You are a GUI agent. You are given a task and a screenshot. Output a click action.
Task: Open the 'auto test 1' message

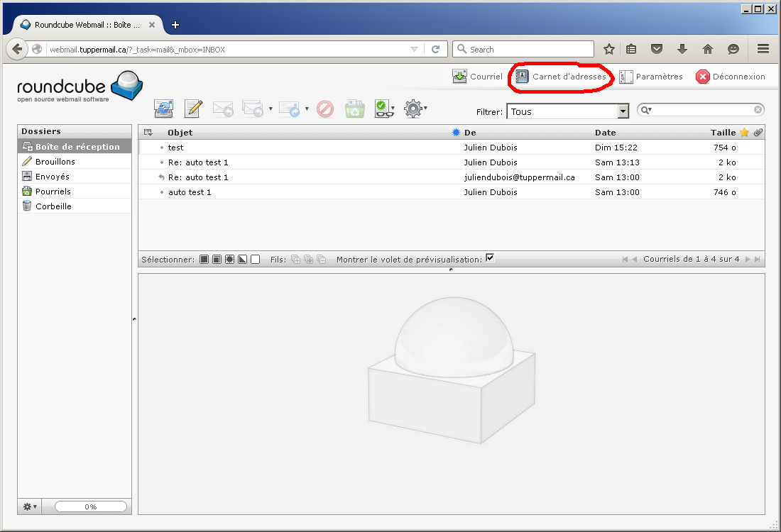coord(190,192)
